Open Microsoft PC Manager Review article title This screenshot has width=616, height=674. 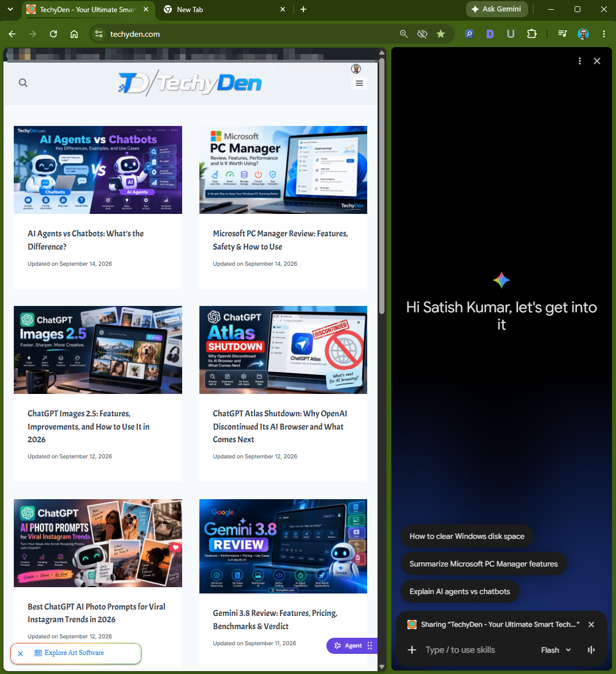click(x=280, y=240)
